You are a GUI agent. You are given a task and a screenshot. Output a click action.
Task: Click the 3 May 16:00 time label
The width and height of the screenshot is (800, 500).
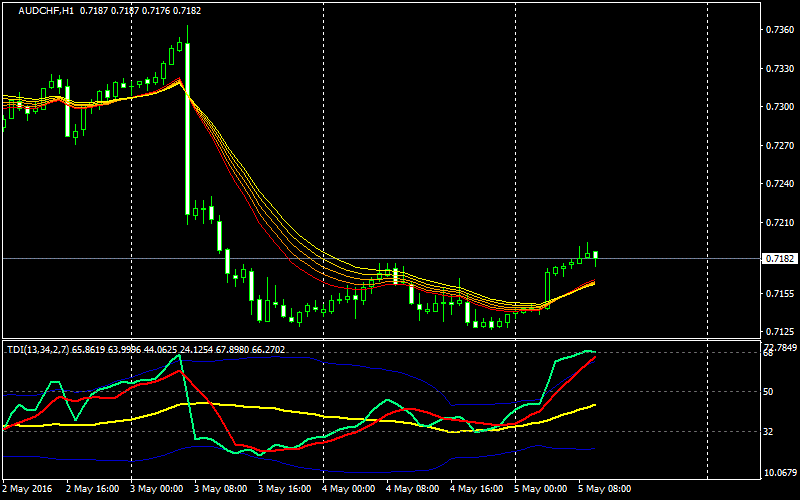[x=285, y=489]
